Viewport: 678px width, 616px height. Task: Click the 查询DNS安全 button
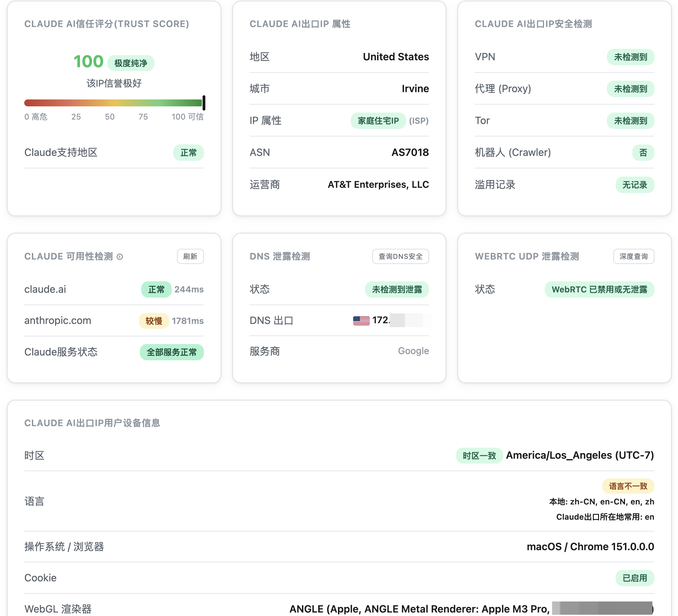pos(400,256)
